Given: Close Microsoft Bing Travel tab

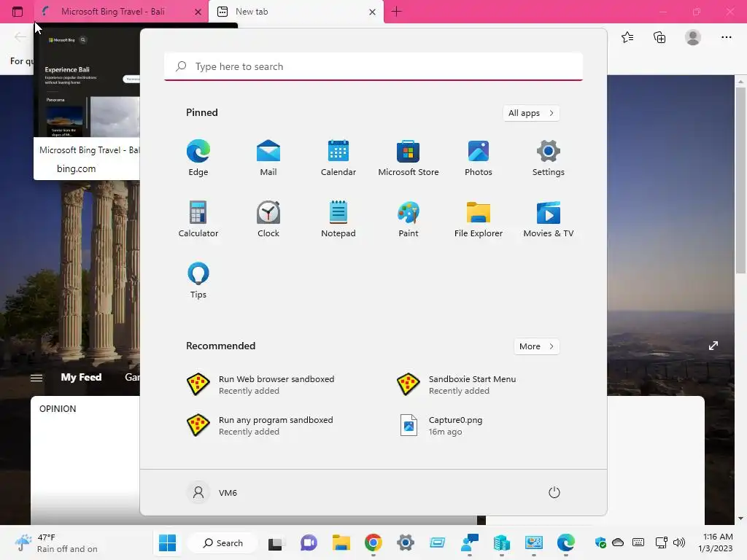Looking at the screenshot, I should (198, 12).
